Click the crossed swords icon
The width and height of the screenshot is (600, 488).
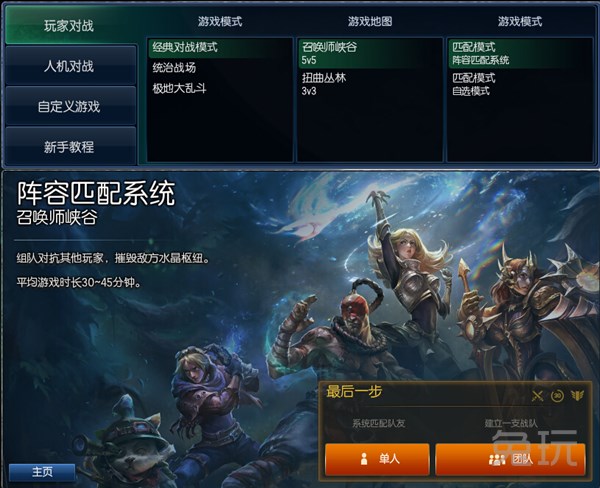(537, 395)
